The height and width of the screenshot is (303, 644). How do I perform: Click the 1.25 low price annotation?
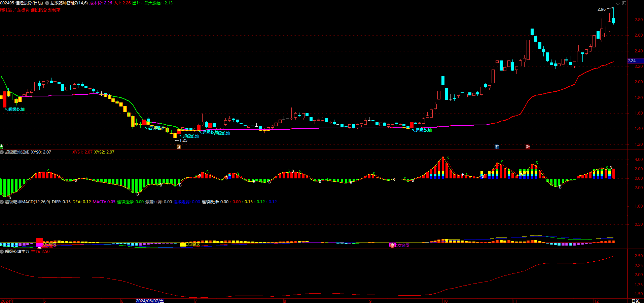183,140
